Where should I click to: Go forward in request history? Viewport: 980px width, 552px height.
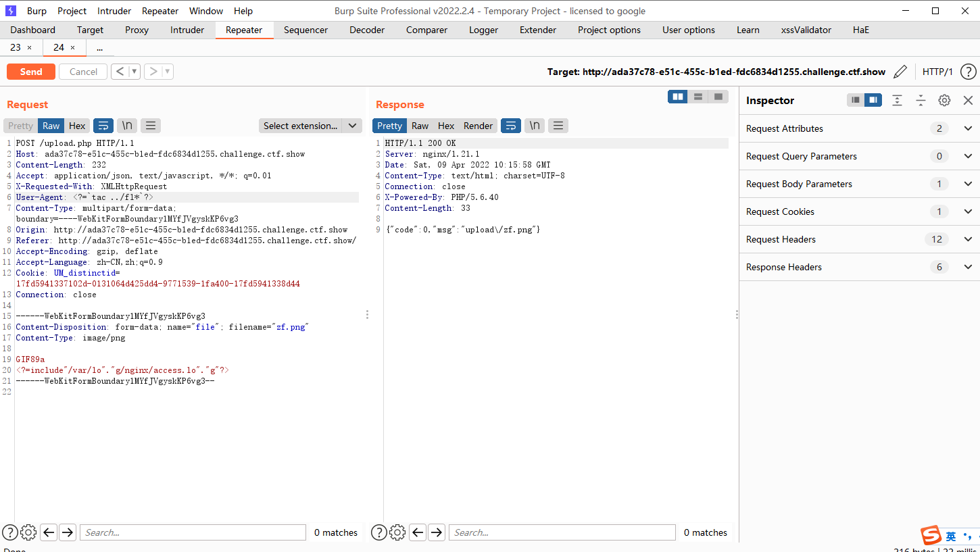point(153,72)
